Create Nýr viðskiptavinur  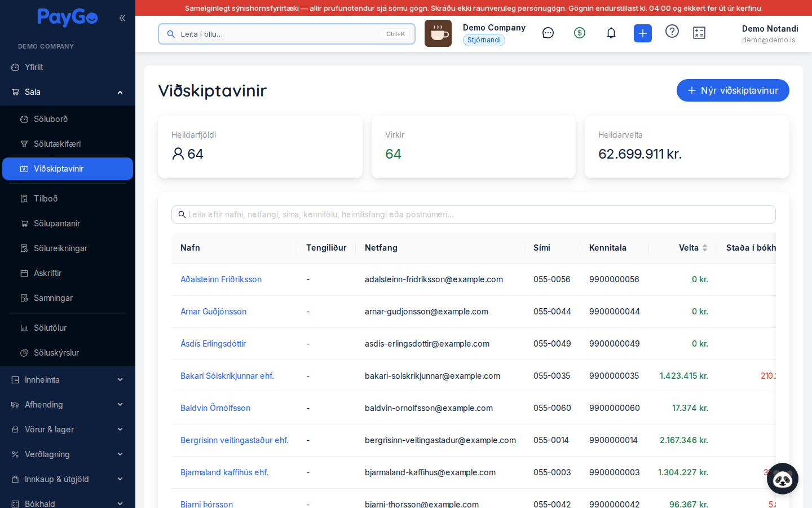tap(732, 90)
